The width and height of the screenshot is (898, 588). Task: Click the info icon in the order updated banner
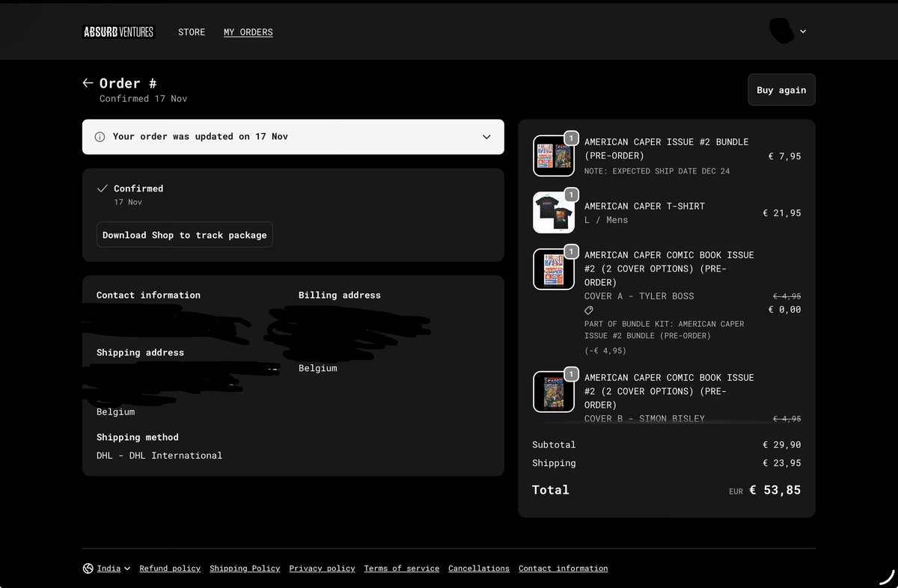(x=100, y=137)
